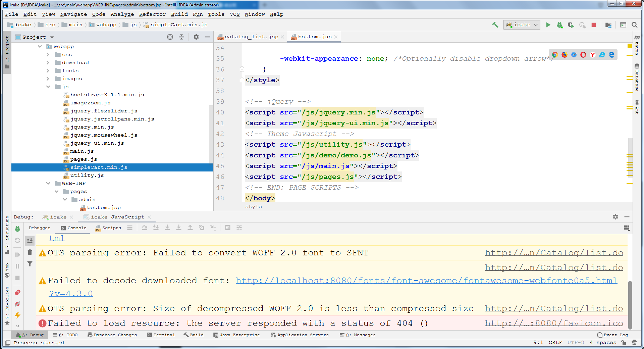
Task: Run the icake configuration
Action: pyautogui.click(x=548, y=25)
